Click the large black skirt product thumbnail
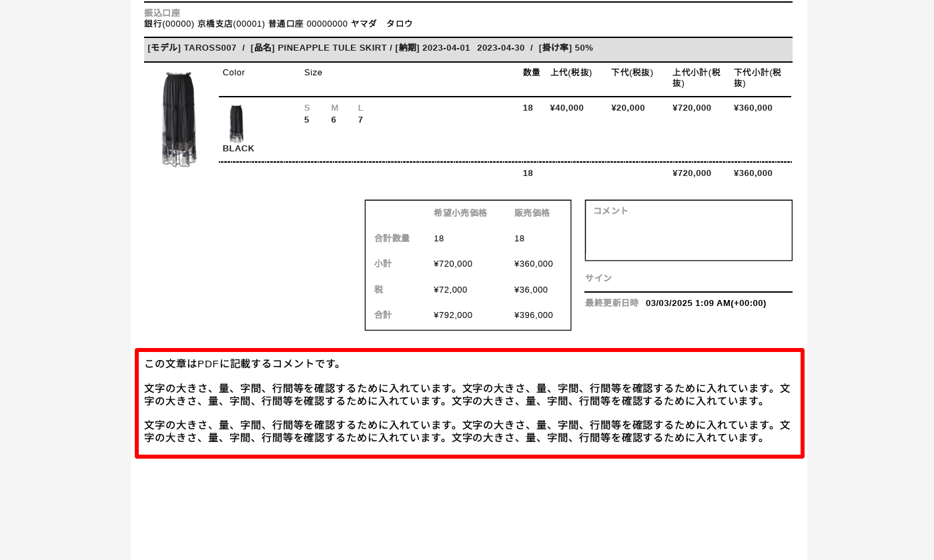 coord(179,119)
